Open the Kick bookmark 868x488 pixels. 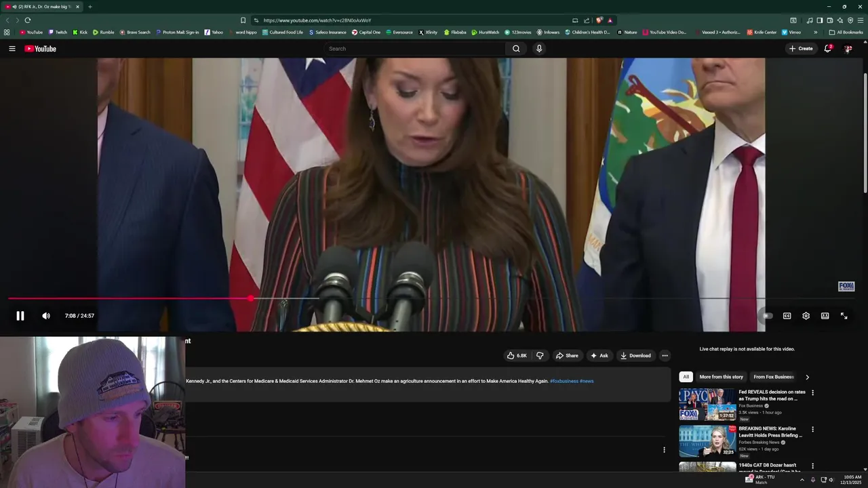[80, 32]
